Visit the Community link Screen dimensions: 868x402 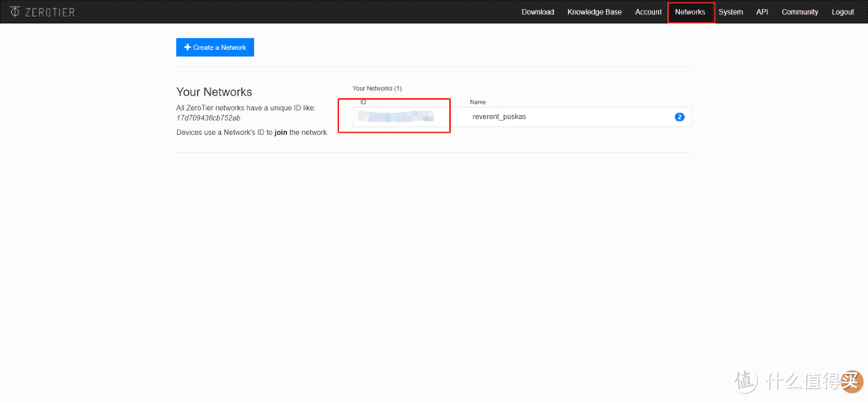800,12
